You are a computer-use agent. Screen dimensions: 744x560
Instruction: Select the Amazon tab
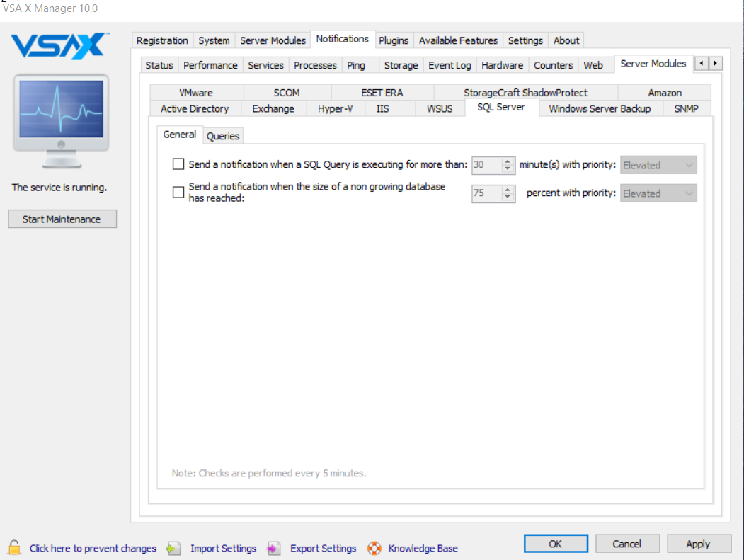[665, 93]
